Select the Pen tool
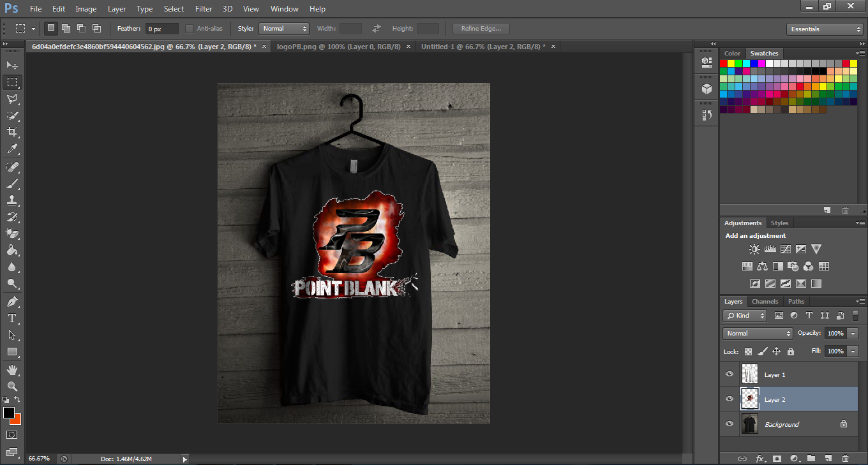This screenshot has width=868, height=465. click(12, 301)
